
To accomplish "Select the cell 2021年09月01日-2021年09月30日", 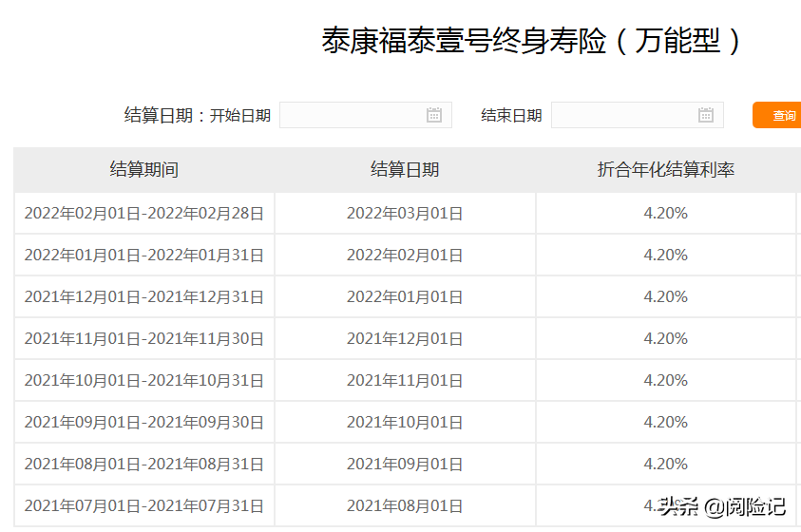I will coord(144,423).
